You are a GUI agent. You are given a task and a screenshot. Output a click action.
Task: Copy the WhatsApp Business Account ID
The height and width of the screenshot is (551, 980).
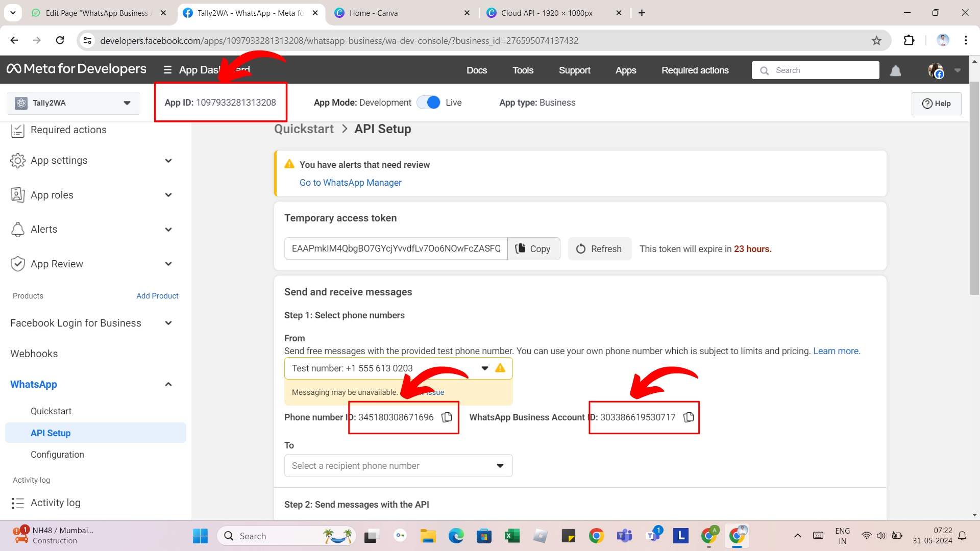coord(689,417)
